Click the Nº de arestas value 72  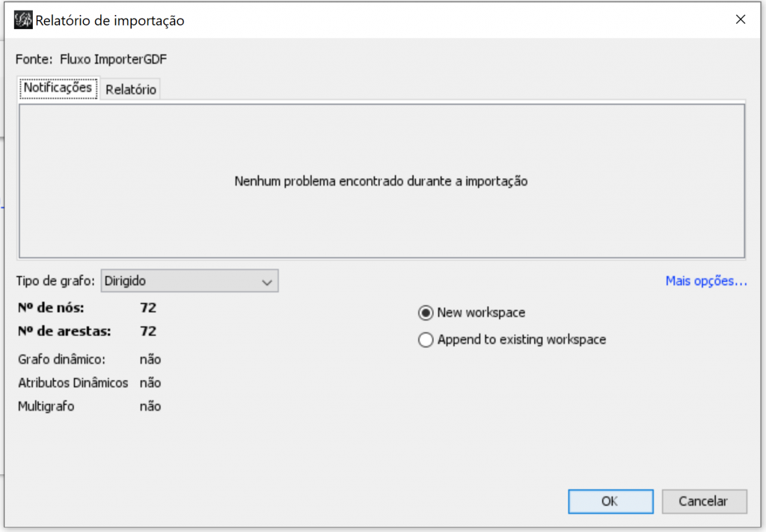pos(148,331)
